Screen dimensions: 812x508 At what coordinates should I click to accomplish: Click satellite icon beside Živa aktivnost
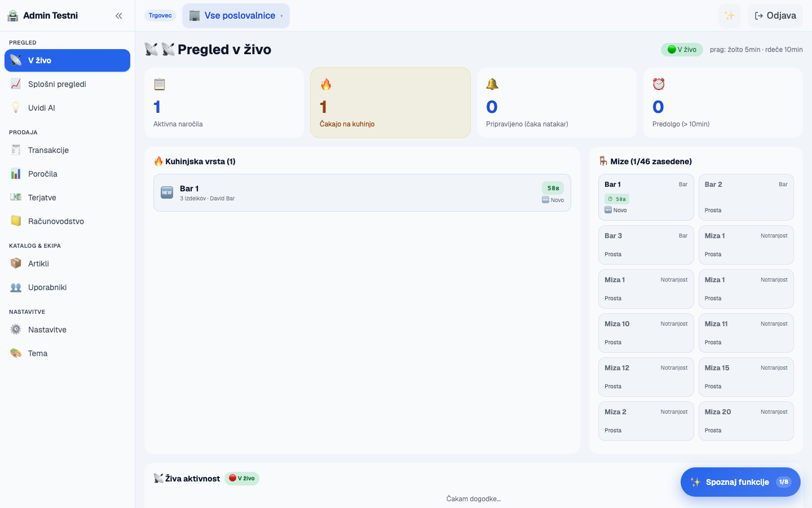158,479
